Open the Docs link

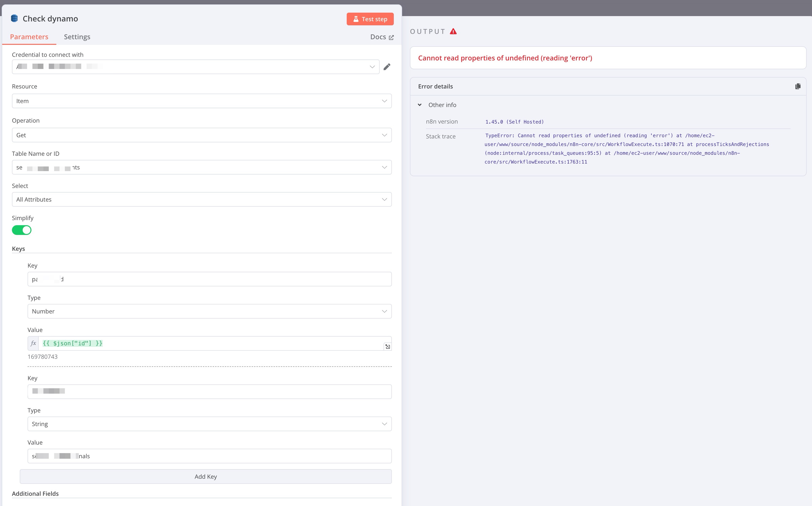point(382,37)
